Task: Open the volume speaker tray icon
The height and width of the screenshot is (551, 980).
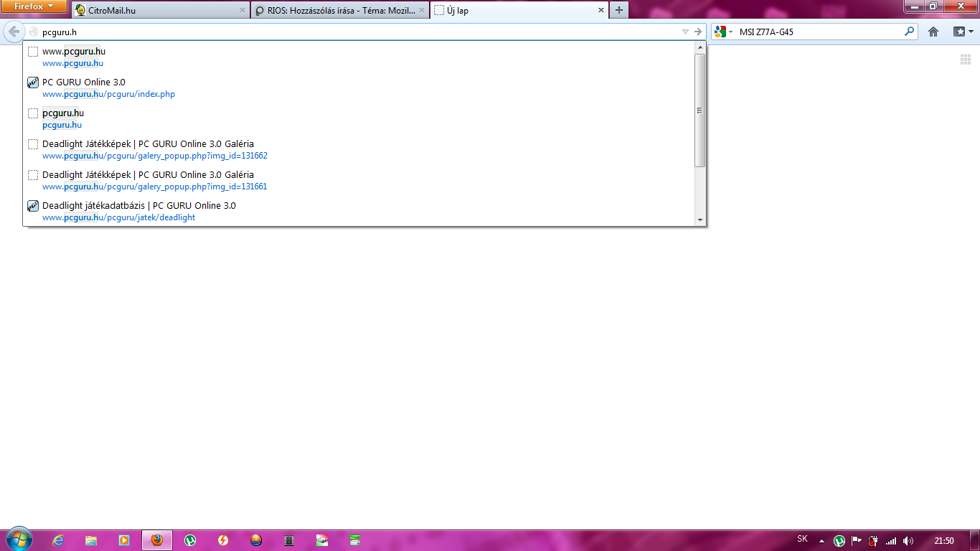Action: coord(908,541)
